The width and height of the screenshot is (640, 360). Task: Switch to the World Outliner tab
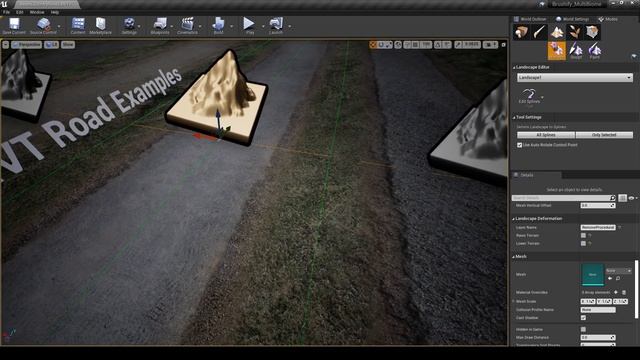[x=530, y=19]
